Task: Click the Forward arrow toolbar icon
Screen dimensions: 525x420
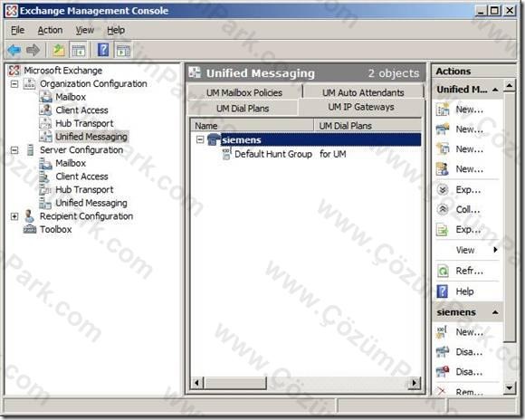Action: pos(33,51)
